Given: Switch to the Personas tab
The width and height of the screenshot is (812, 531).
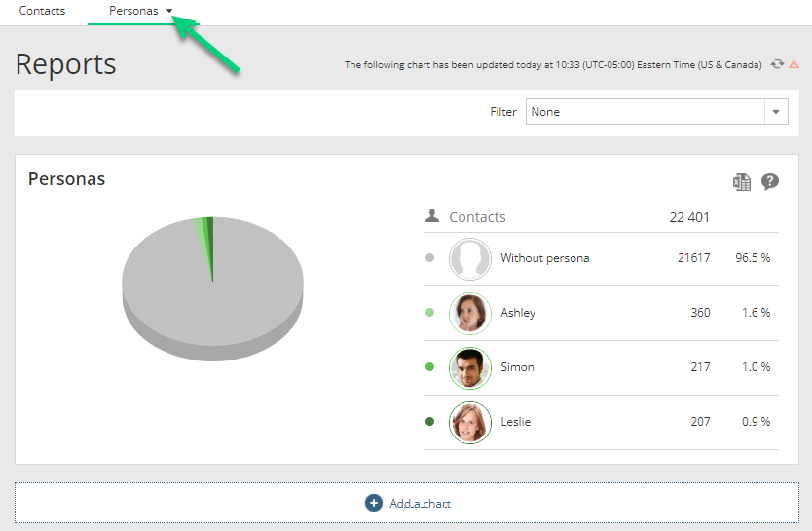Looking at the screenshot, I should (133, 11).
